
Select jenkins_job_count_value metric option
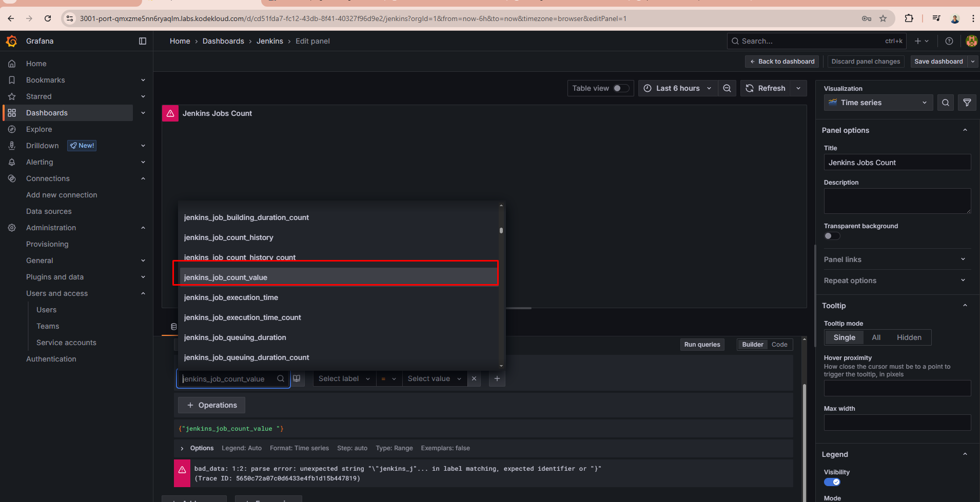(x=338, y=277)
